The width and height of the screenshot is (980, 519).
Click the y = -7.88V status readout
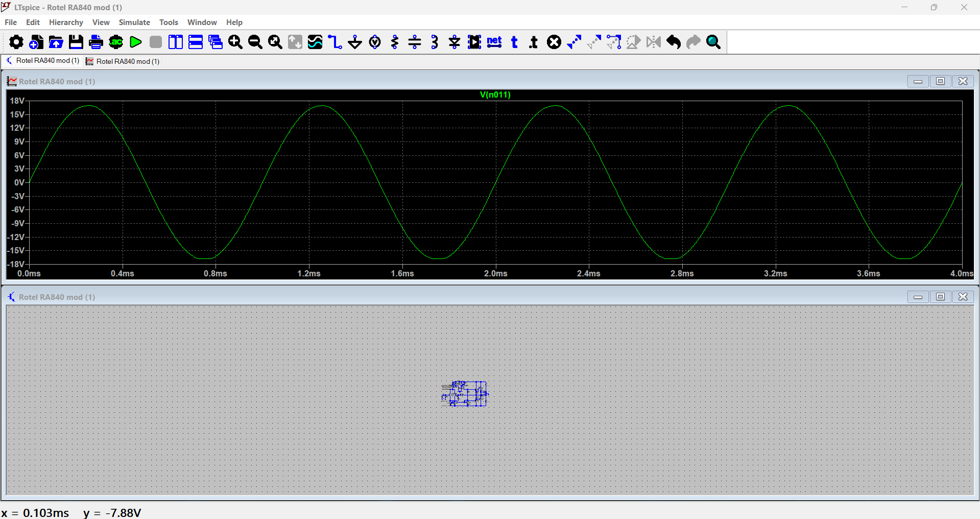pyautogui.click(x=112, y=513)
